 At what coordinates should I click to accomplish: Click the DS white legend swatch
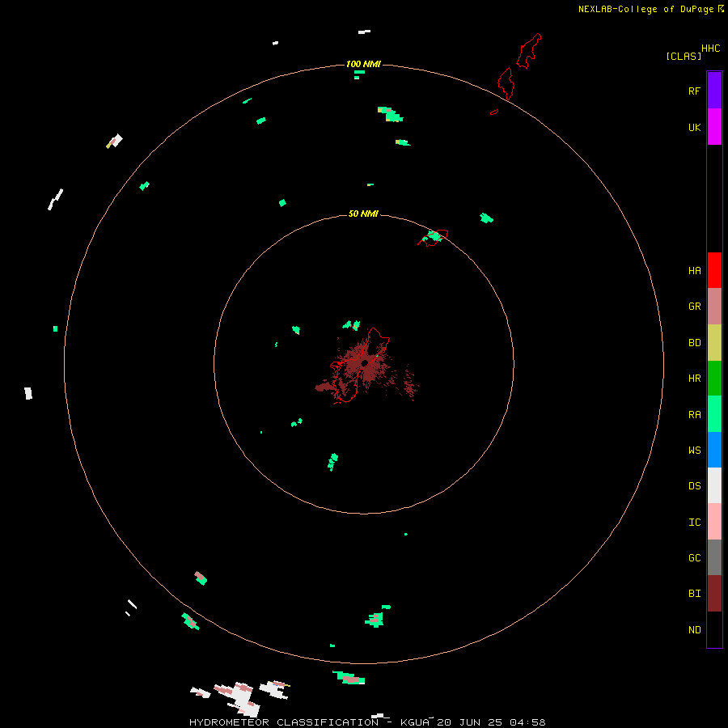coord(714,485)
